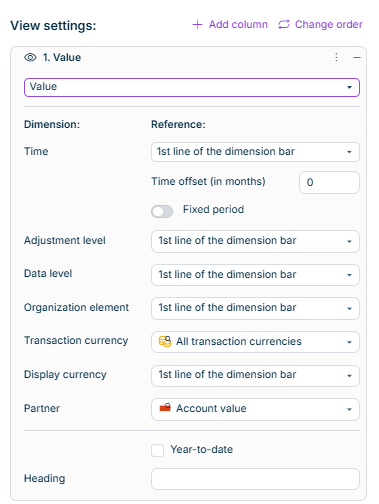Open the Data level reference dropdown
The width and height of the screenshot is (379, 504).
click(x=255, y=275)
